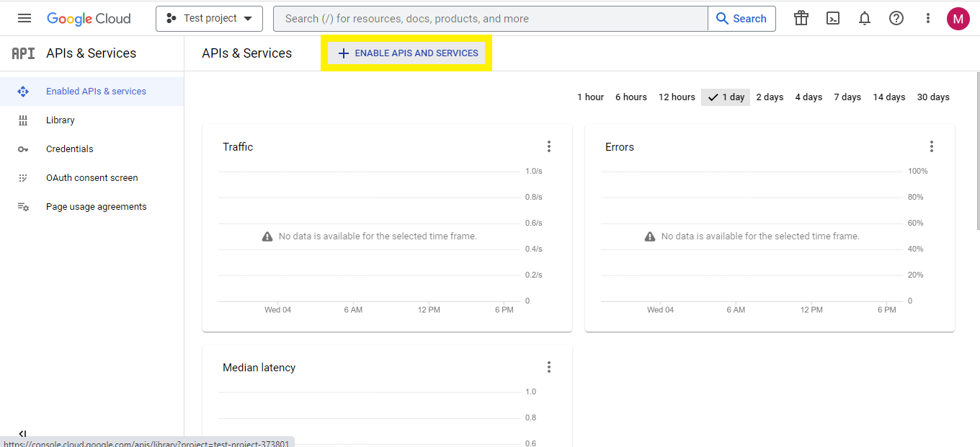Switch to the 1 hour time range
980x447 pixels.
[x=590, y=97]
